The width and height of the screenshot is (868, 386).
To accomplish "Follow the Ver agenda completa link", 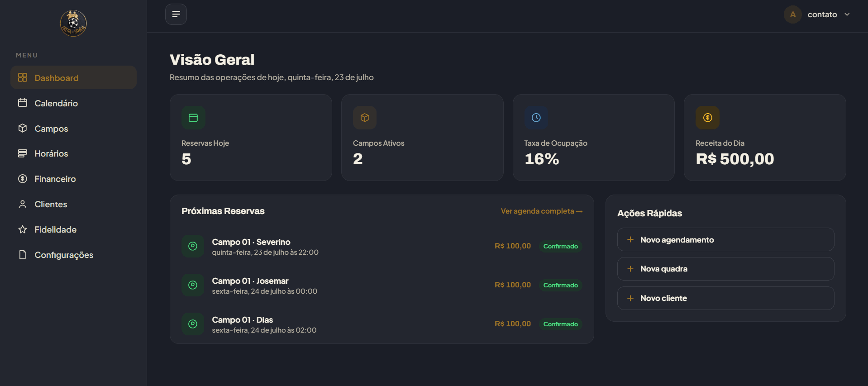I will pos(542,211).
